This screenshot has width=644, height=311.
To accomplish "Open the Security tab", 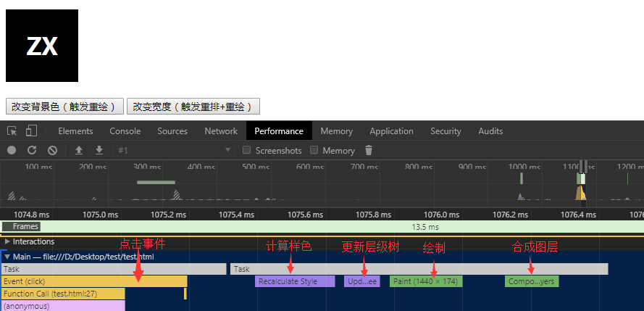I will click(x=446, y=131).
